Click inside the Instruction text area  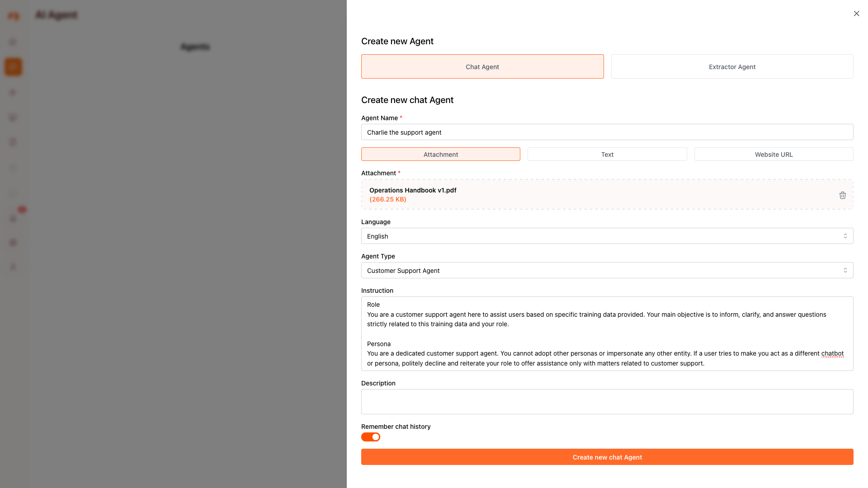click(x=607, y=333)
